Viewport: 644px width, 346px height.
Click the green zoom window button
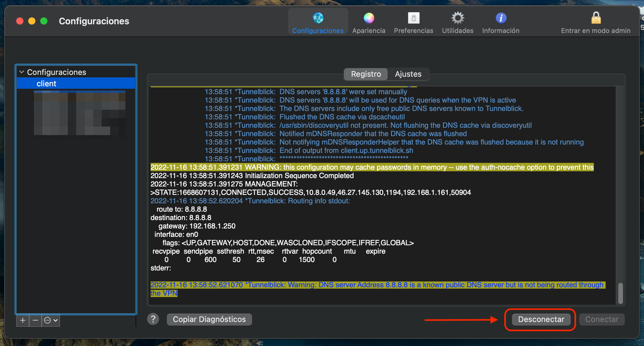tap(44, 21)
